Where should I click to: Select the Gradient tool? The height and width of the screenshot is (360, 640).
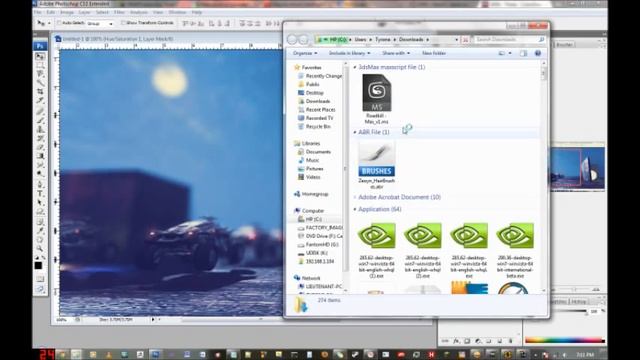[40, 156]
